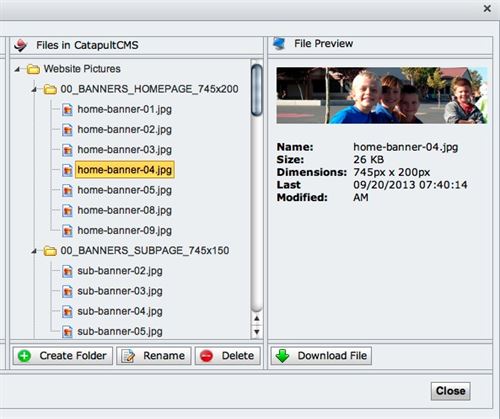Screen dimensions: 500x419
Task: Select home-banner-01.jpg in the tree
Action: tap(125, 109)
